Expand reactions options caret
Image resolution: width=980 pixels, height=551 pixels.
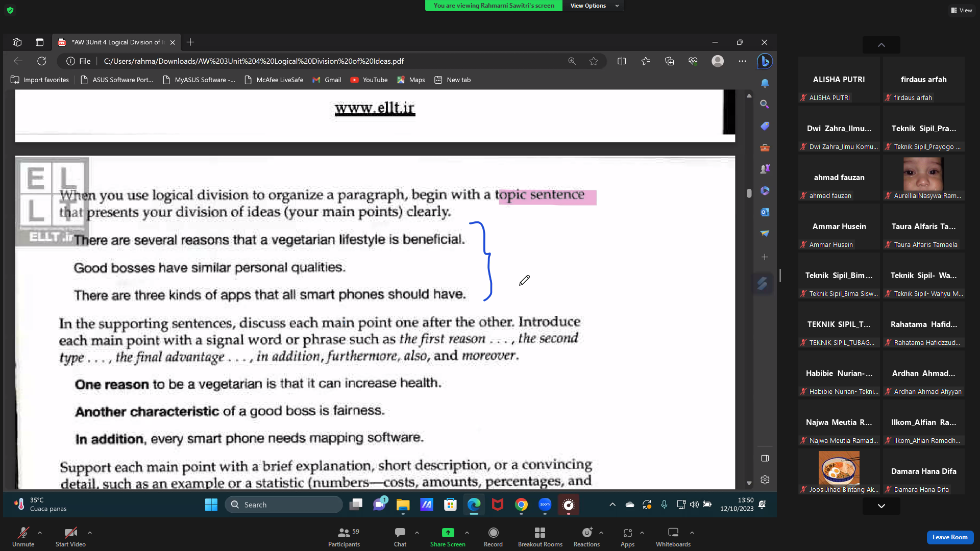(601, 533)
